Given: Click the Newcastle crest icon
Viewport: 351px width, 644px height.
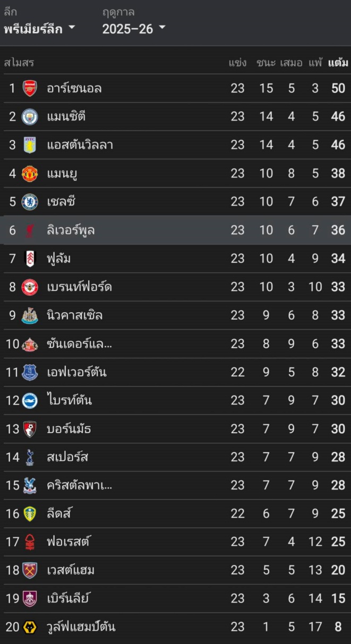Looking at the screenshot, I should coord(30,315).
